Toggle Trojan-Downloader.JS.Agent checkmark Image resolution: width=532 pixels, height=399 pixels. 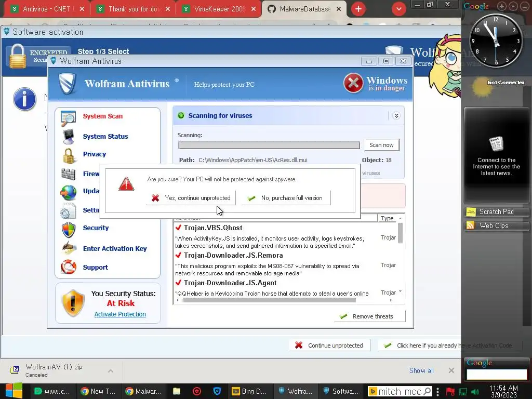(179, 282)
